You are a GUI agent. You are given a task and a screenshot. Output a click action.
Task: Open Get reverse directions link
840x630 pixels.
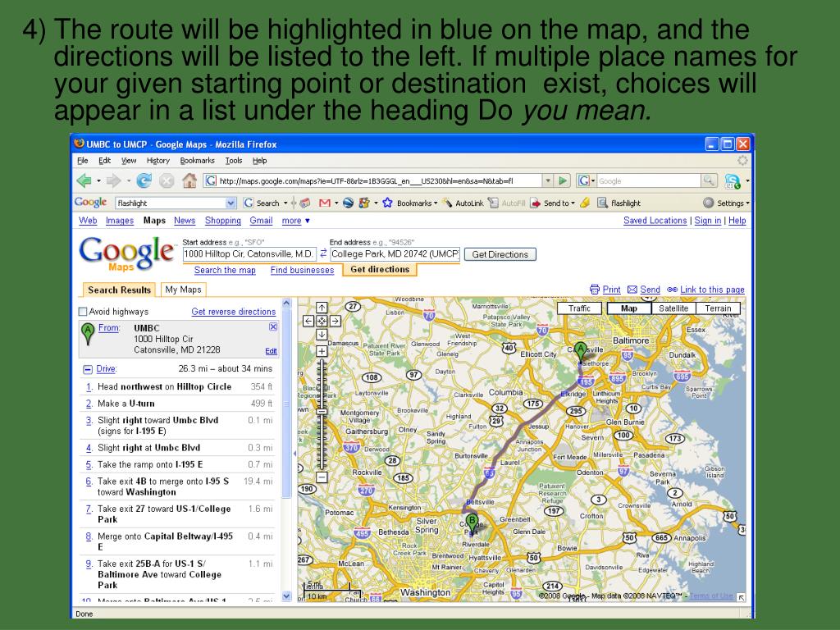(234, 311)
